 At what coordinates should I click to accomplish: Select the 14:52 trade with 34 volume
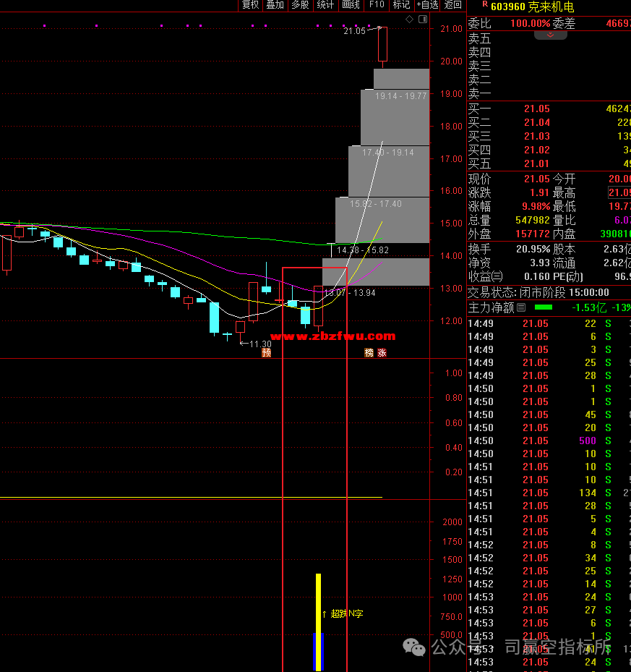tap(549, 558)
